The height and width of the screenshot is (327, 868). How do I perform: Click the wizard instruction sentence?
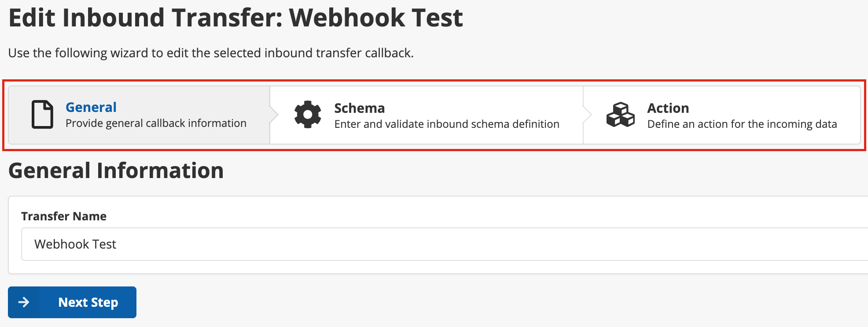211,53
